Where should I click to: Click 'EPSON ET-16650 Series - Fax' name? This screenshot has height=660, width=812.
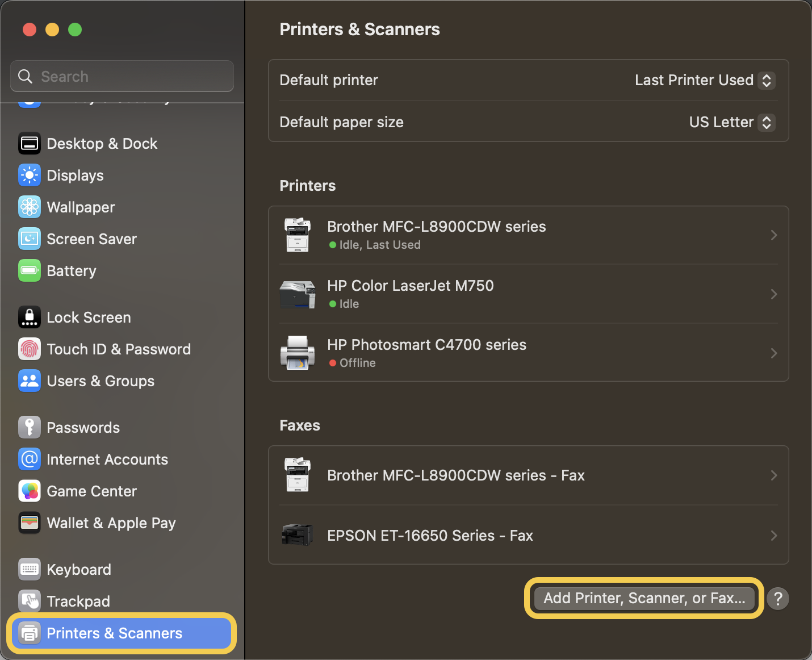(x=430, y=536)
